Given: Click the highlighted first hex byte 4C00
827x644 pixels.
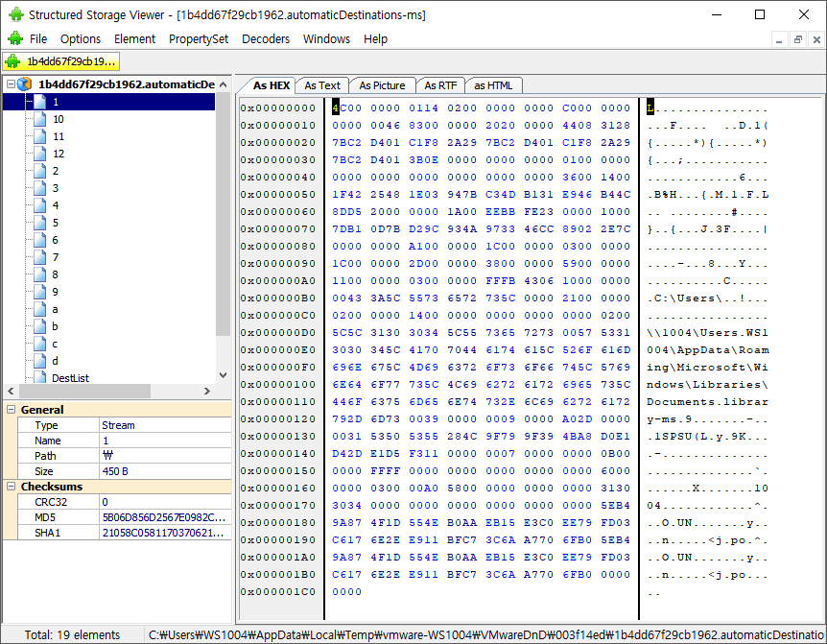Looking at the screenshot, I should click(x=346, y=108).
